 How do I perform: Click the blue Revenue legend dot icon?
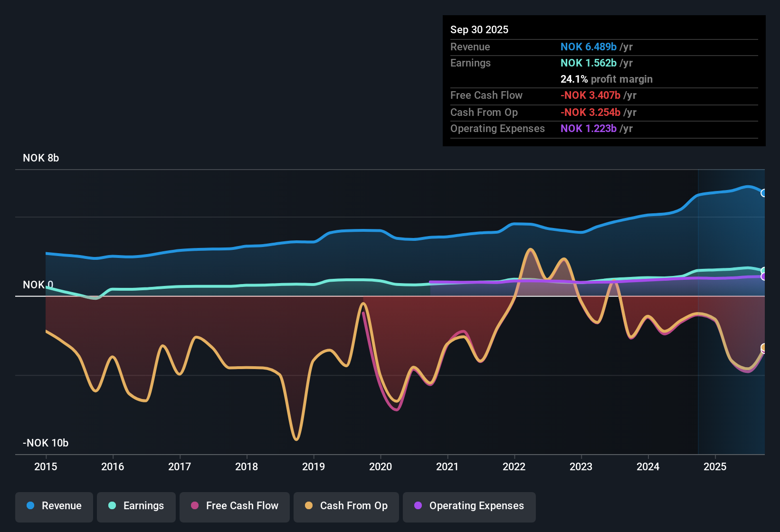coord(30,506)
